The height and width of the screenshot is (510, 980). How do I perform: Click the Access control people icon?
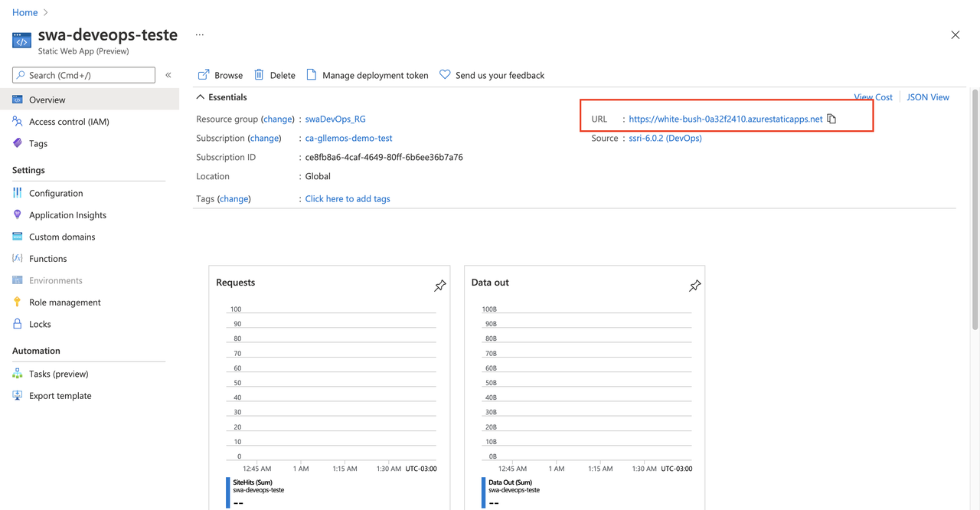coord(18,122)
